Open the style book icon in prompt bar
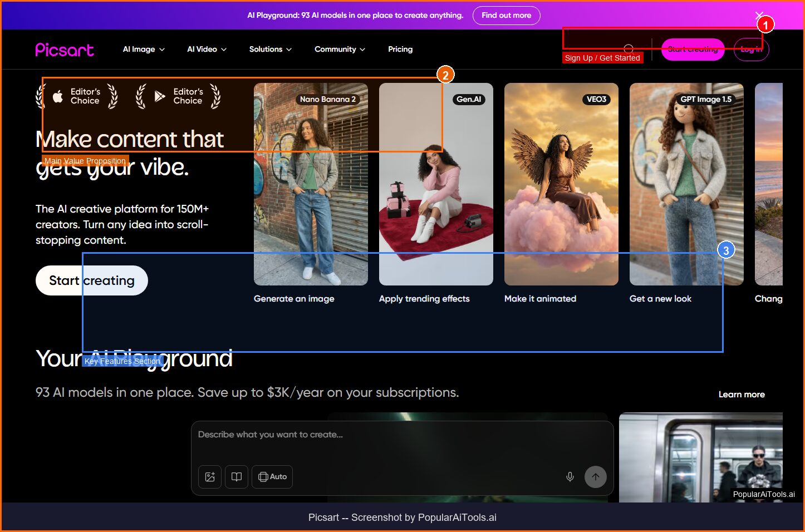Image resolution: width=805 pixels, height=532 pixels. click(236, 477)
